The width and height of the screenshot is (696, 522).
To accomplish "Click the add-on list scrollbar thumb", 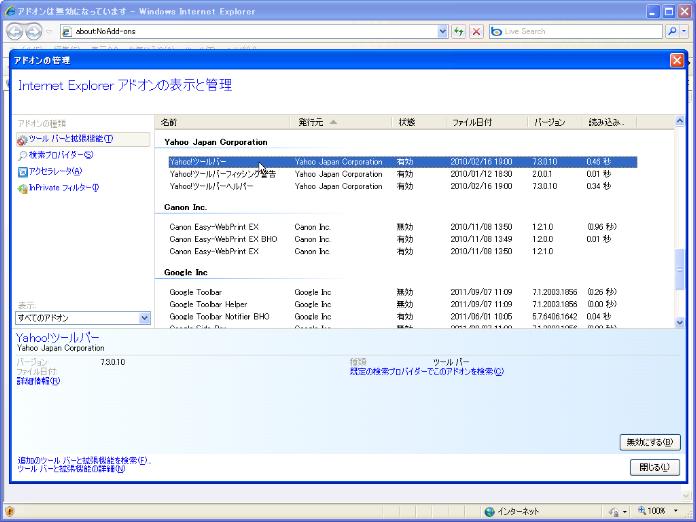I will tap(679, 269).
